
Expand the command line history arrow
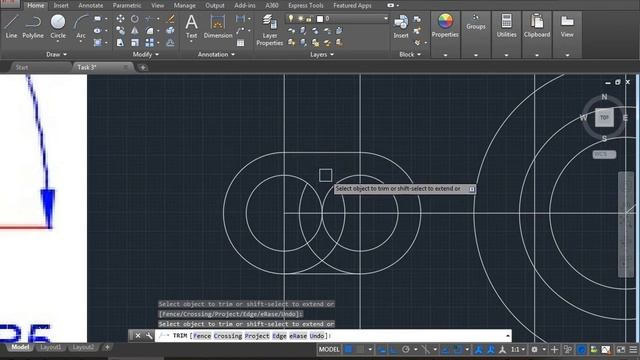[507, 336]
